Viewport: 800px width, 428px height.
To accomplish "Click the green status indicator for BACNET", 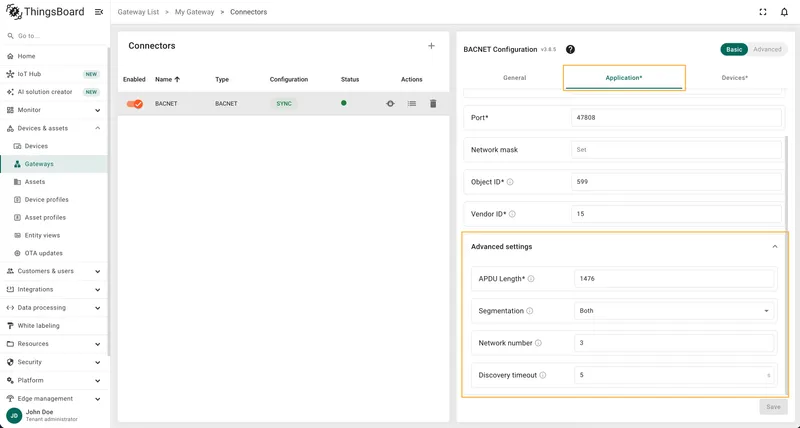I will pyautogui.click(x=343, y=103).
